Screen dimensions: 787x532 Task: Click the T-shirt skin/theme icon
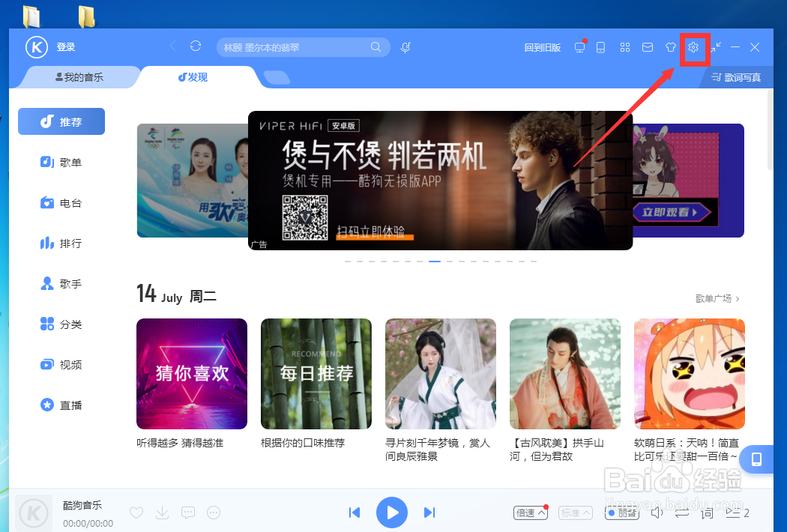[x=670, y=47]
